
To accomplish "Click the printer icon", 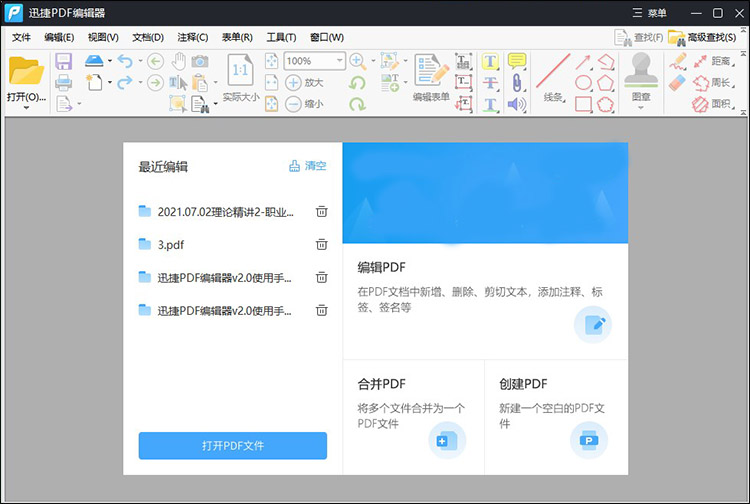I will [64, 82].
